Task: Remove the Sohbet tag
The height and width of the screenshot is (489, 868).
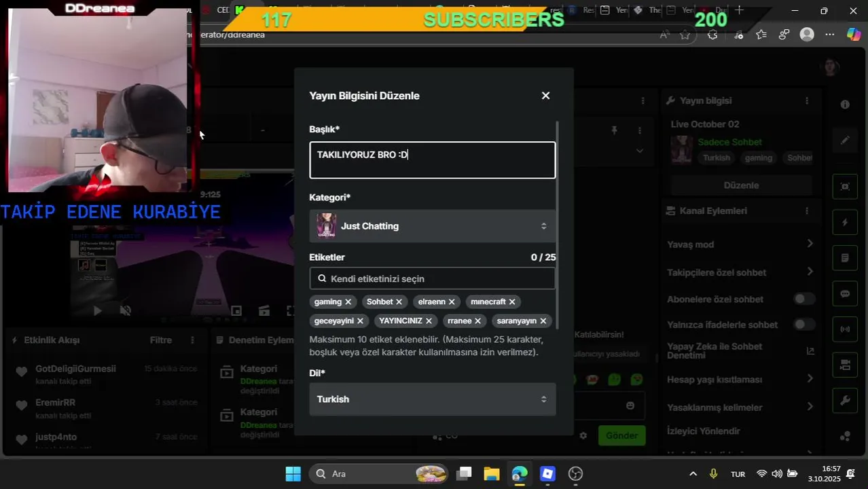Action: (x=399, y=302)
